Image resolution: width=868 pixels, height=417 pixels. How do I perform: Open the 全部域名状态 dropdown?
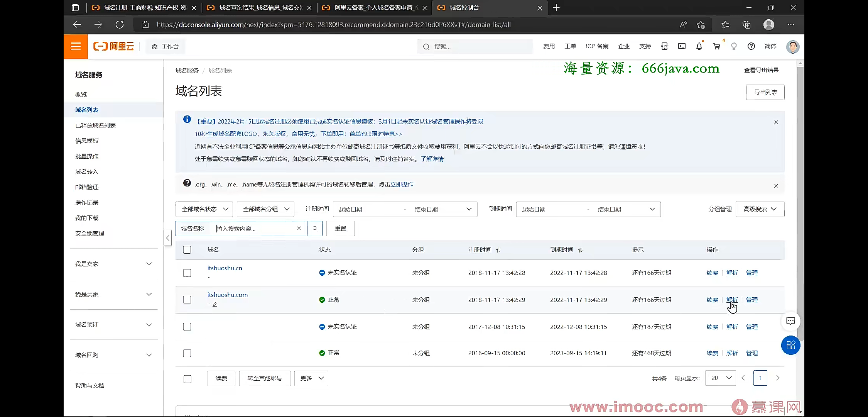pos(204,209)
